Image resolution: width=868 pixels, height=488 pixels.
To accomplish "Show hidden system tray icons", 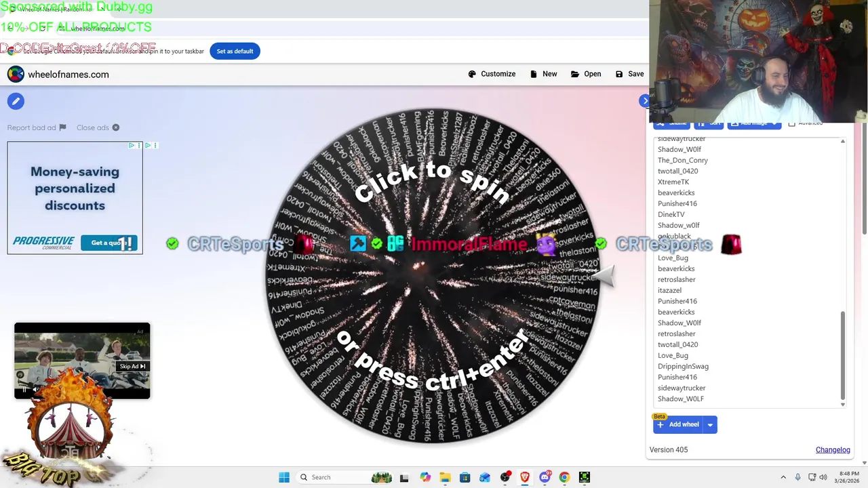I will coord(783,477).
